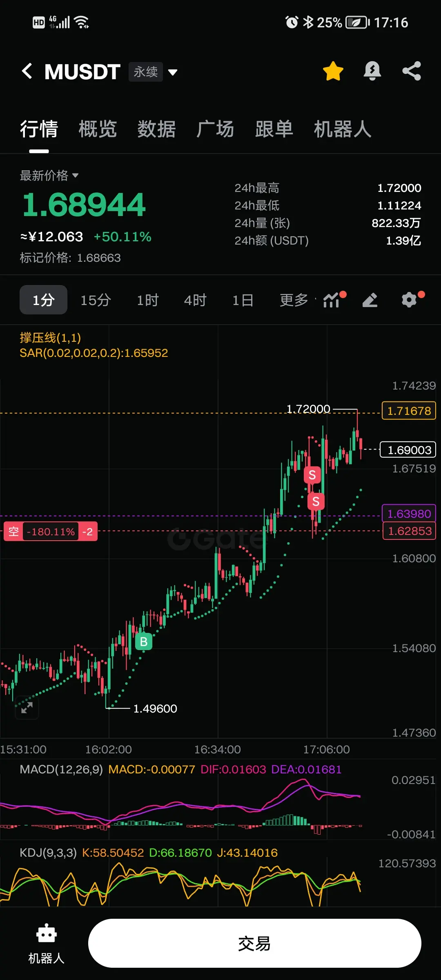
Task: Open the 跟单 tab
Action: 274,129
